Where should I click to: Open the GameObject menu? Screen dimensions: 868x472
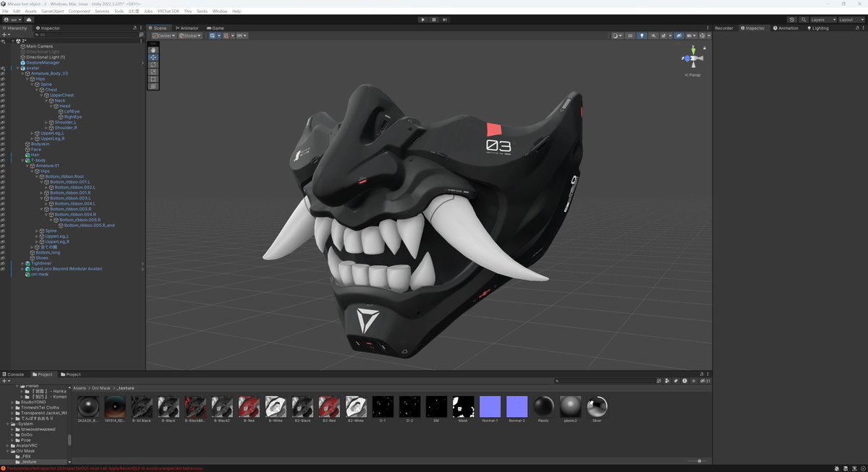click(53, 12)
